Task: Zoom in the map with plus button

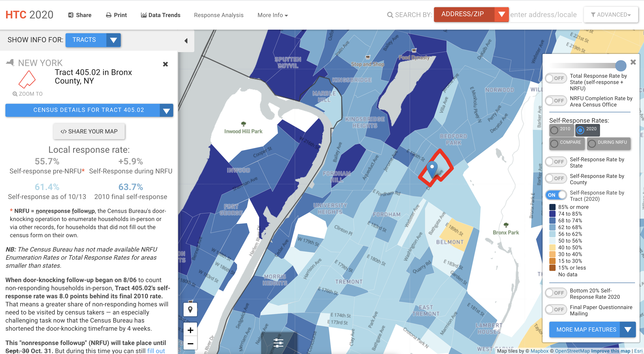Action: (x=190, y=330)
